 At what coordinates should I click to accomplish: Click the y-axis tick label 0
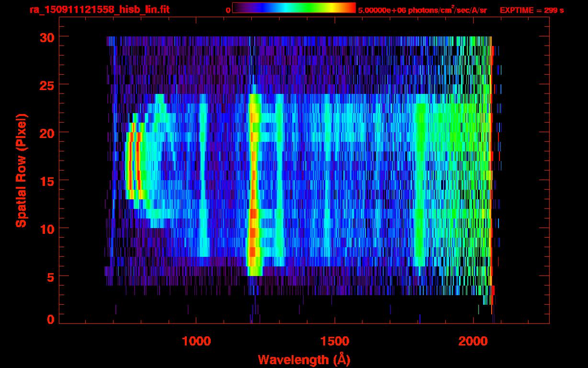[50, 320]
